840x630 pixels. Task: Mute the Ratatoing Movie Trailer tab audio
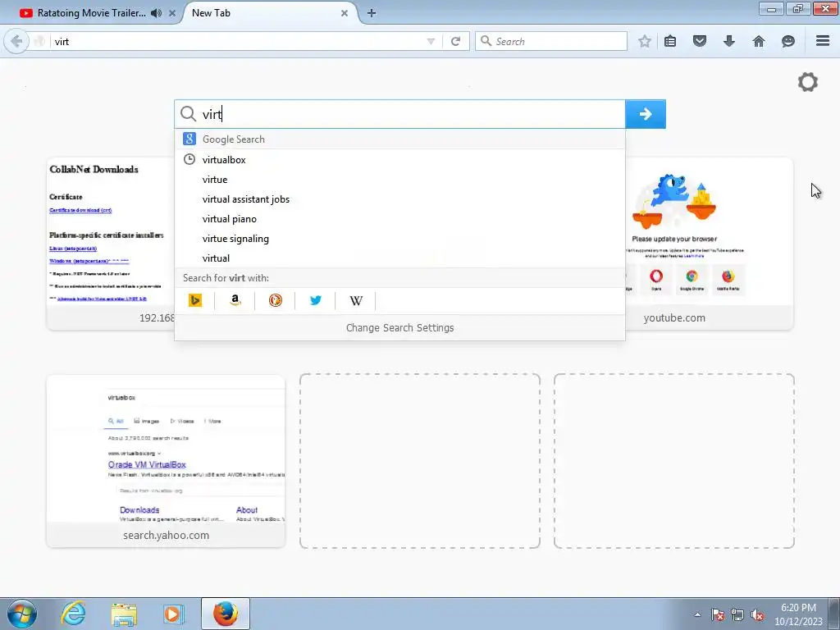[157, 13]
